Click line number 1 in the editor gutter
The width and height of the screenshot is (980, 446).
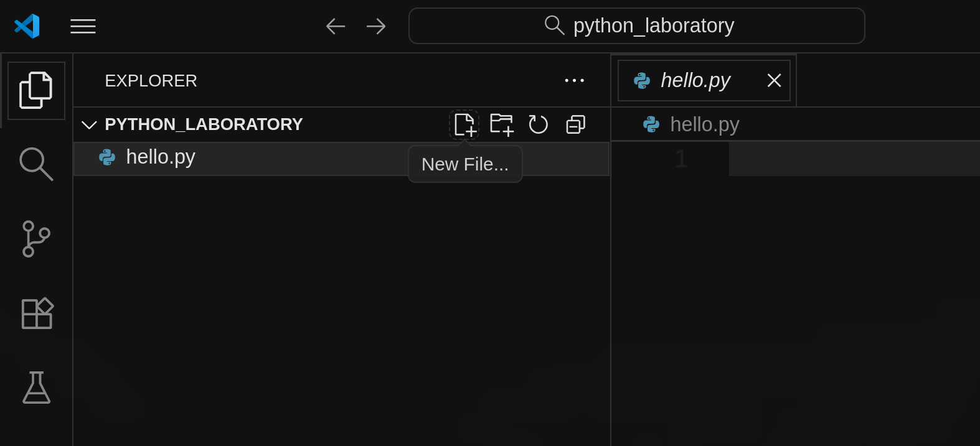tap(681, 159)
